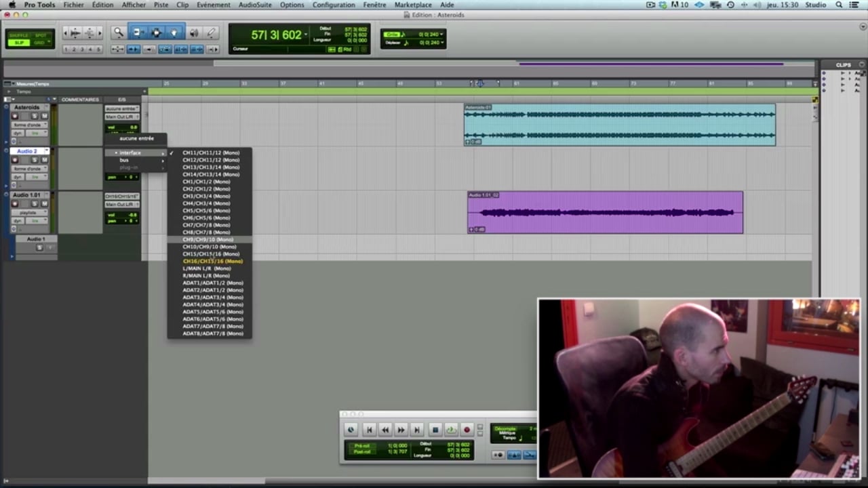
Task: Select the Zoomer magnifier tool
Action: point(118,33)
